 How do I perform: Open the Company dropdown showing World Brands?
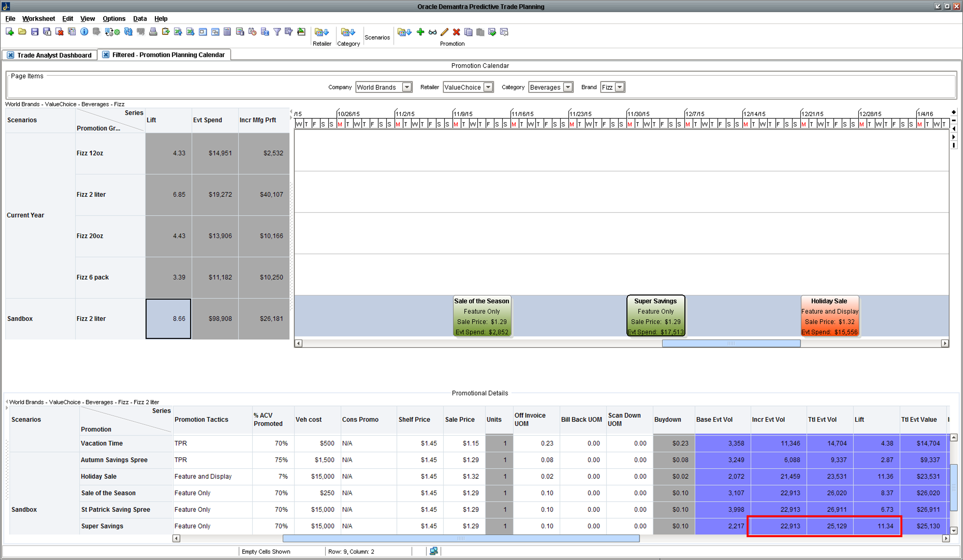pos(407,87)
